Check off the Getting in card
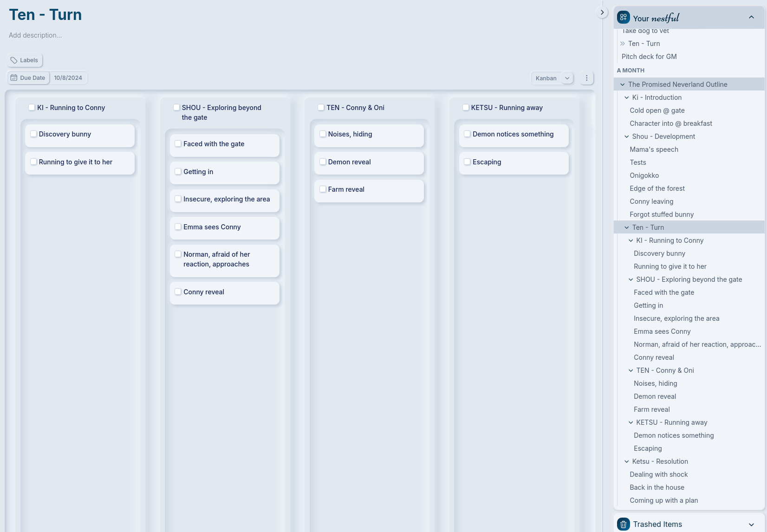This screenshot has width=767, height=532. point(178,171)
